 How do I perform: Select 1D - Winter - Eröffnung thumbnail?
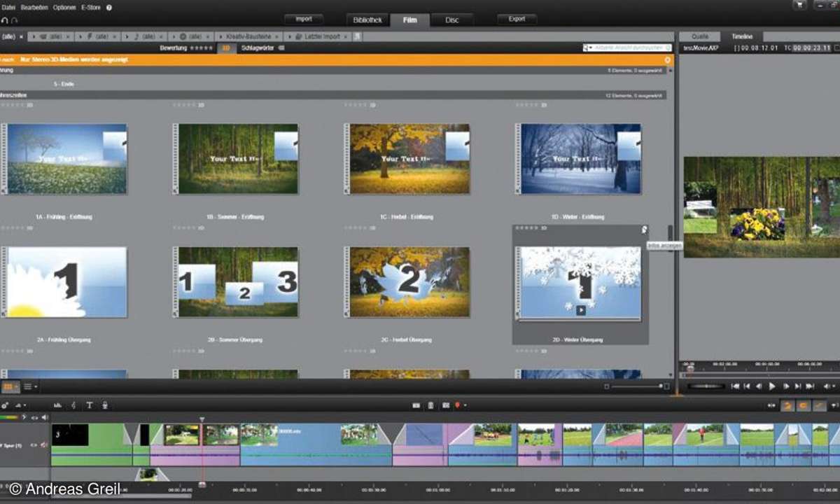tap(580, 159)
